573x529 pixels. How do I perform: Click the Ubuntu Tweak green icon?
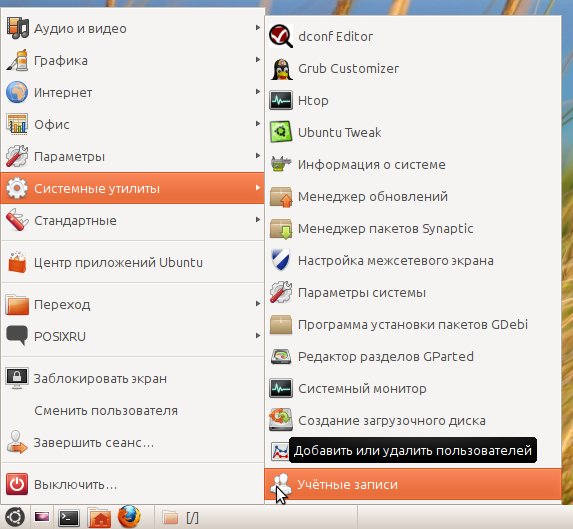(281, 132)
